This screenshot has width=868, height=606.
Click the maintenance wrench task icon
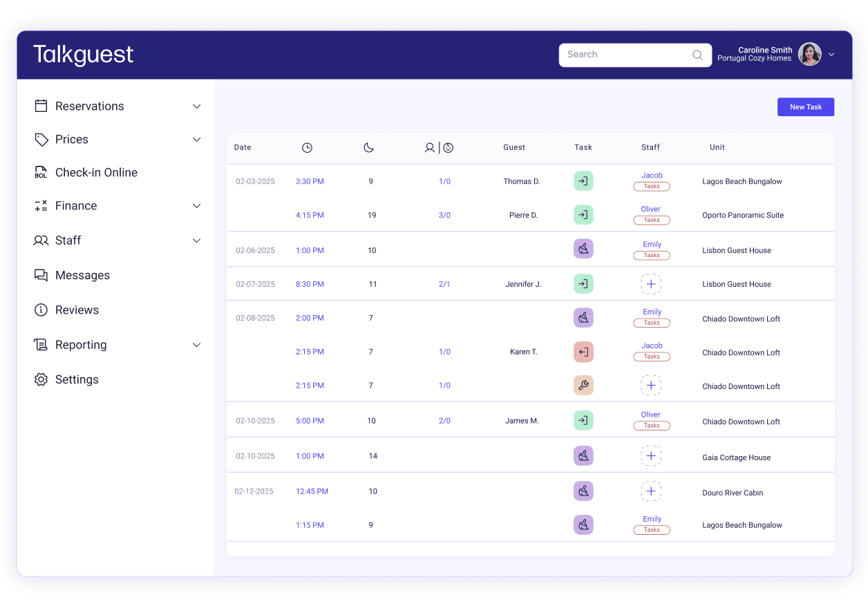coord(583,385)
